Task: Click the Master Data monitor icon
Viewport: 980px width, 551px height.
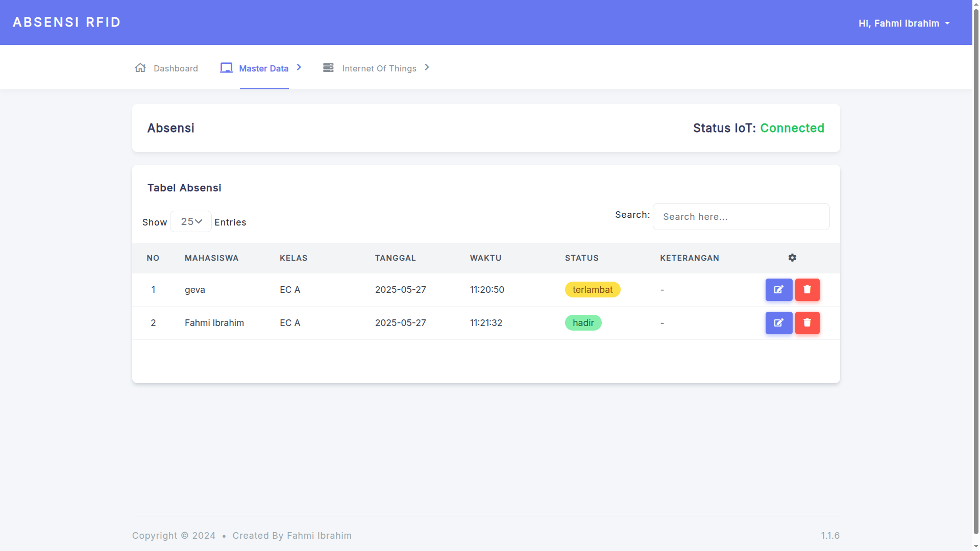Action: point(226,68)
